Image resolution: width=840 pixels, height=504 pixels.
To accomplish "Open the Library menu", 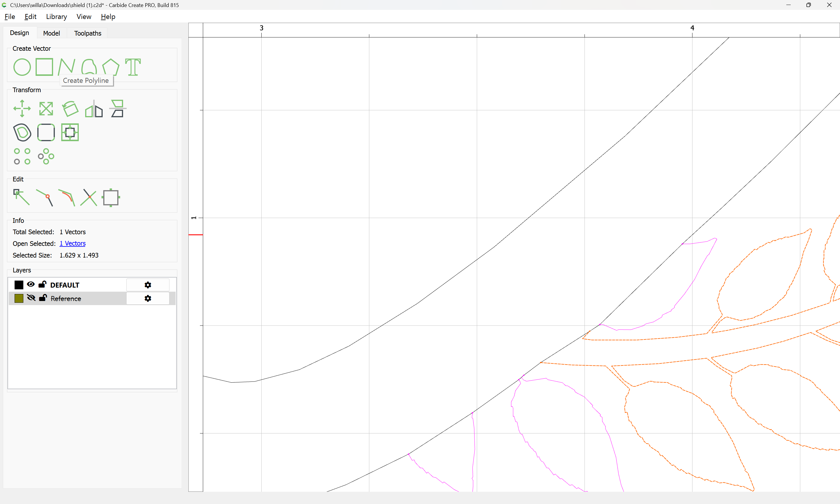I will point(56,17).
